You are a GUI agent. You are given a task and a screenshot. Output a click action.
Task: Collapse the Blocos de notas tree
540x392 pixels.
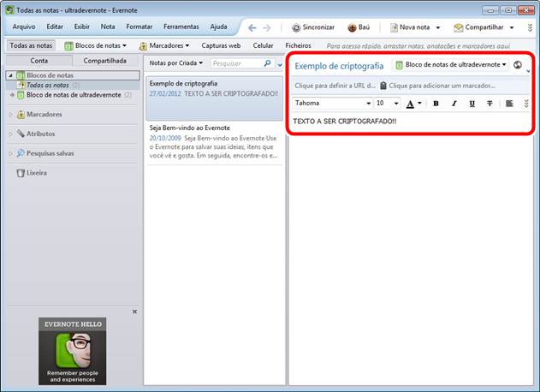pos(10,75)
